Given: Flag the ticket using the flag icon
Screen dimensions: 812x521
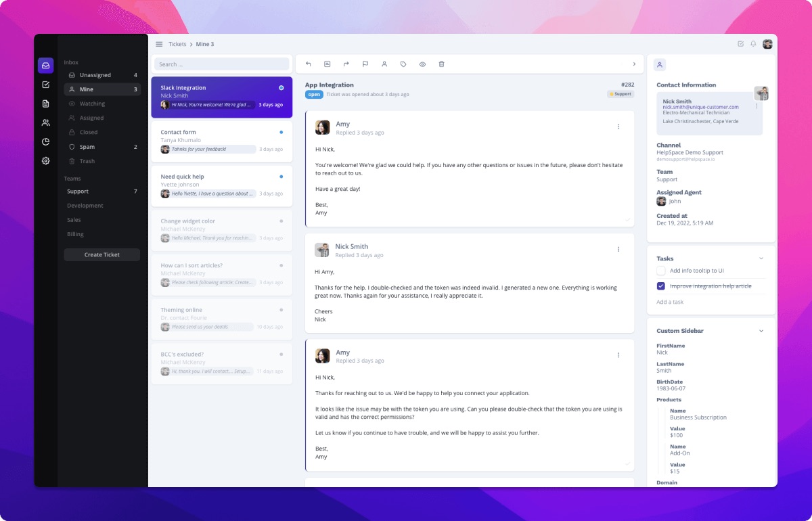Looking at the screenshot, I should (x=365, y=64).
